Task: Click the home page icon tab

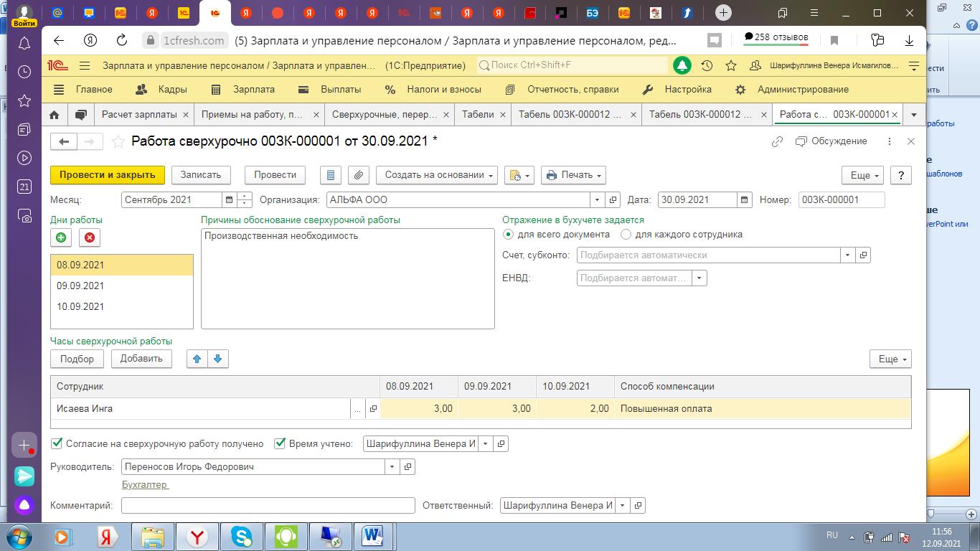Action: pyautogui.click(x=55, y=115)
